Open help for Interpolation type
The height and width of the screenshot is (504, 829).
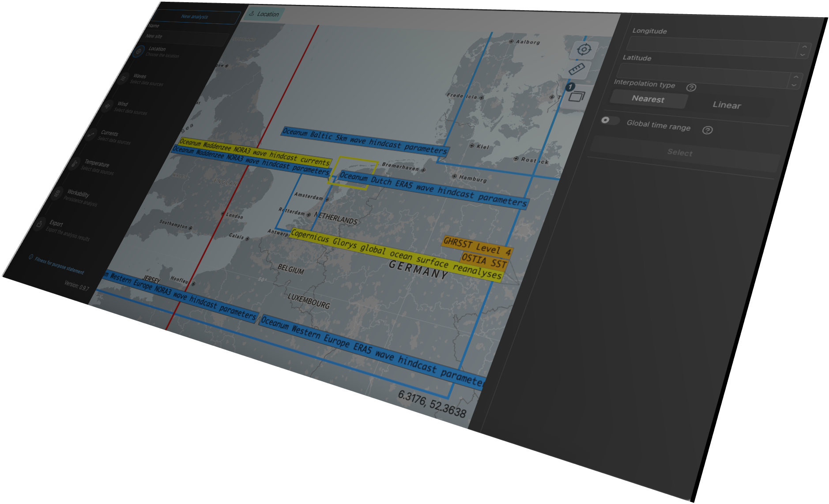(x=691, y=87)
